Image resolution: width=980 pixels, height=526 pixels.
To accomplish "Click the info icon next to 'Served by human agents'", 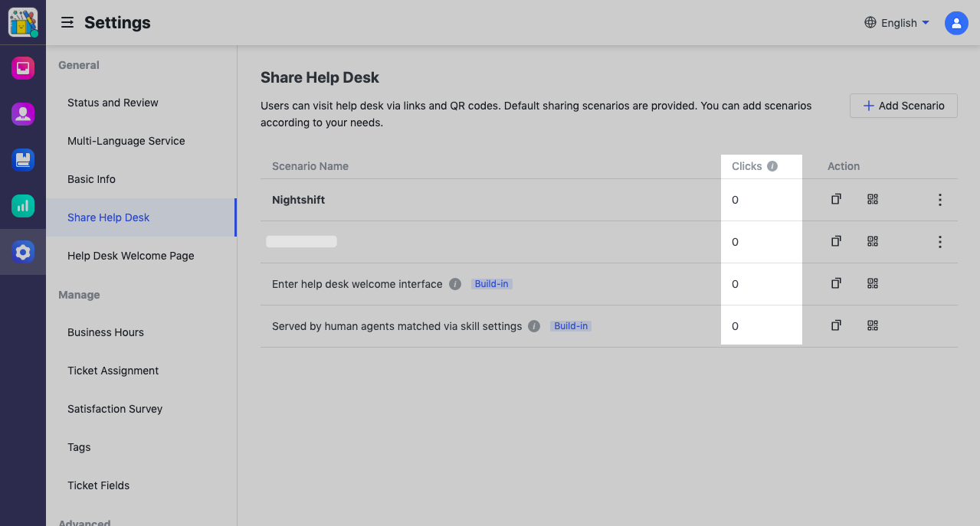I will point(533,325).
